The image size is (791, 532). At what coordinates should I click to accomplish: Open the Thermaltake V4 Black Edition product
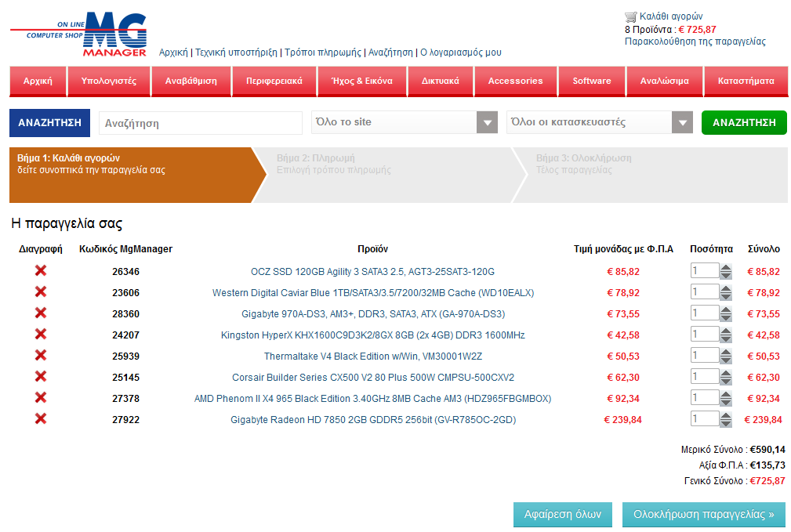(373, 356)
